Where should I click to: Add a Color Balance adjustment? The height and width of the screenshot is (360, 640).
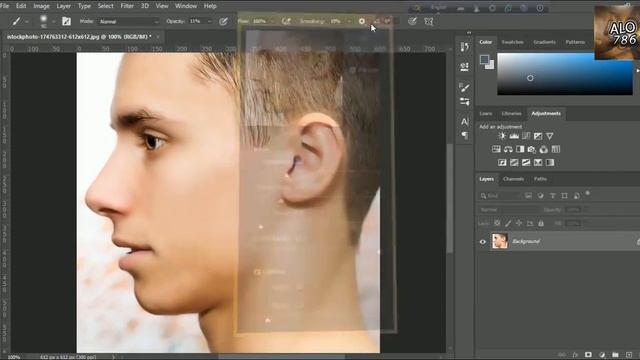pyautogui.click(x=508, y=149)
